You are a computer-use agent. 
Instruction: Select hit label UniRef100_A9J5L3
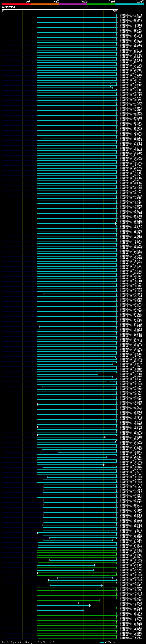coord(131,610)
